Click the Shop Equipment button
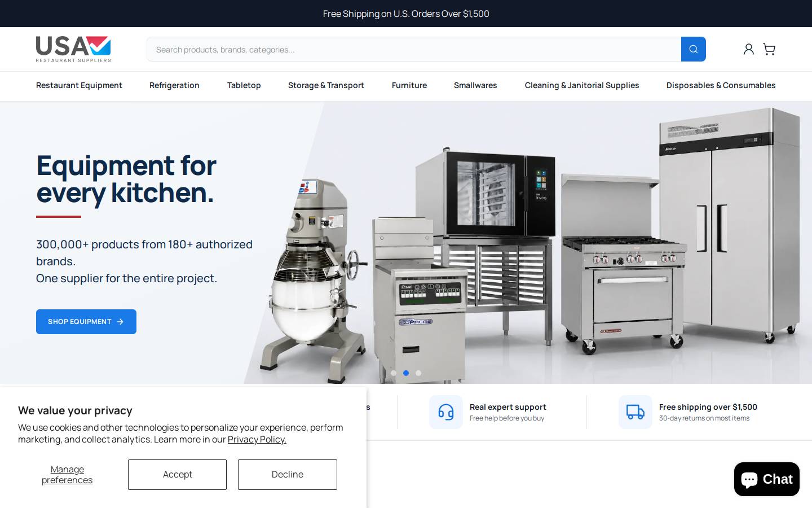812x508 pixels. click(x=86, y=322)
